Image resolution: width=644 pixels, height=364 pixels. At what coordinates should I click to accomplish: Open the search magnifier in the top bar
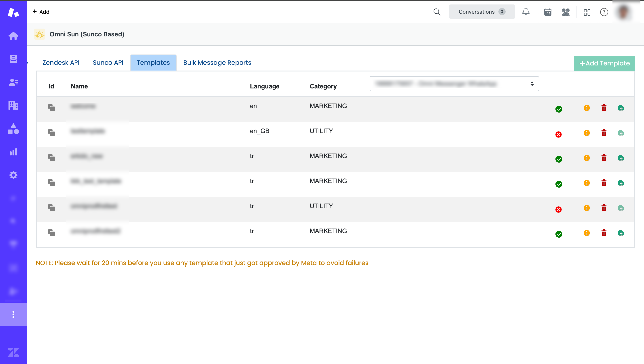pyautogui.click(x=437, y=12)
